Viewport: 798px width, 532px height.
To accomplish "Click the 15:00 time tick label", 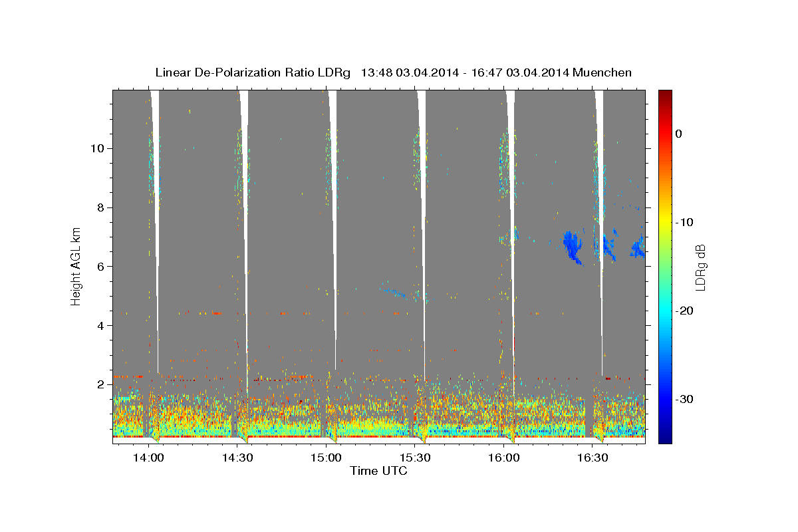I will [x=326, y=458].
